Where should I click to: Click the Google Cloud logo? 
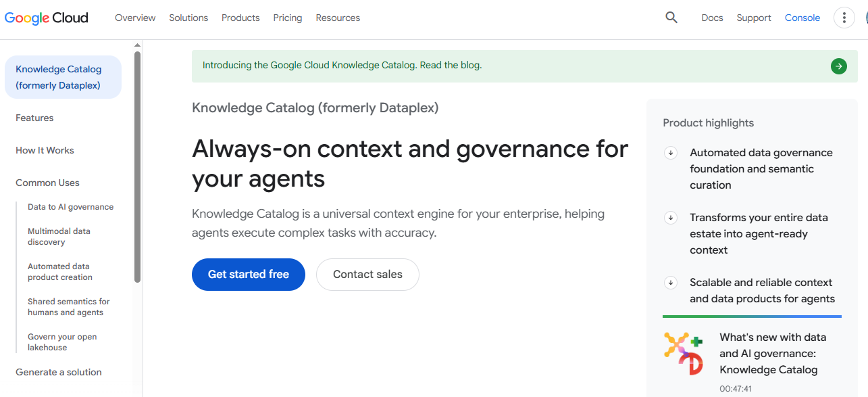point(46,18)
